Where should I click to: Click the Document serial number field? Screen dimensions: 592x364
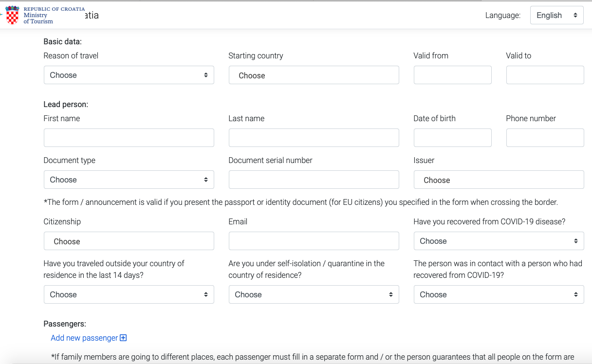point(314,180)
